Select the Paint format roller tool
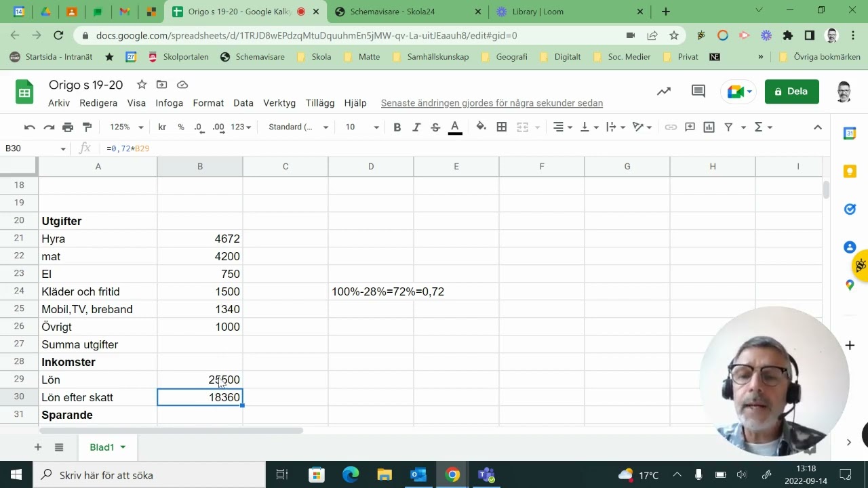This screenshot has height=488, width=868. [x=87, y=127]
